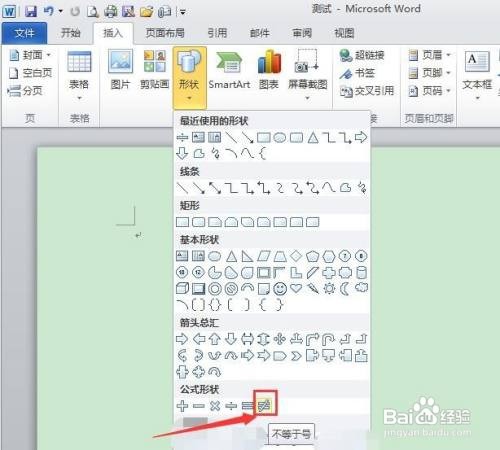The width and height of the screenshot is (500, 450).
Task: Select the cross shape in 基本形状
Action: click(329, 273)
